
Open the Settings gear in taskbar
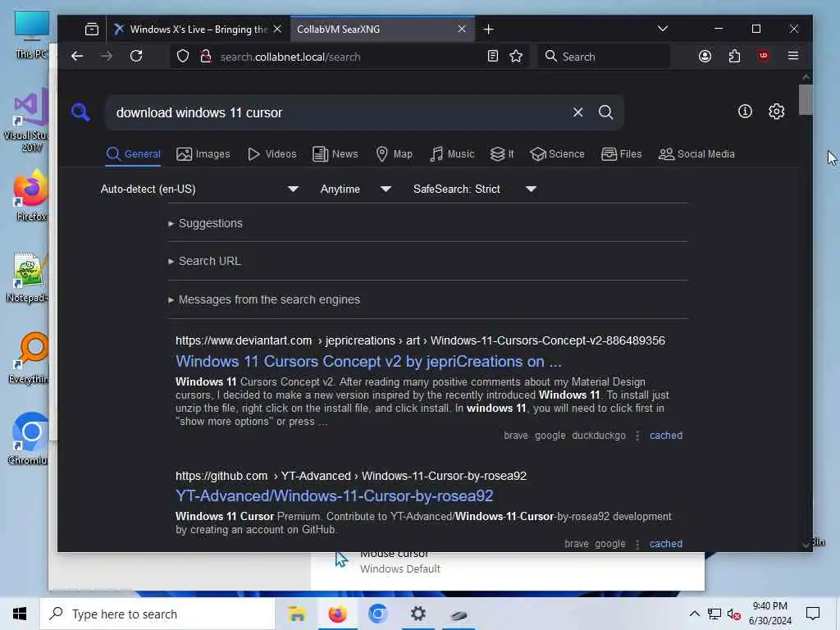pyautogui.click(x=418, y=614)
